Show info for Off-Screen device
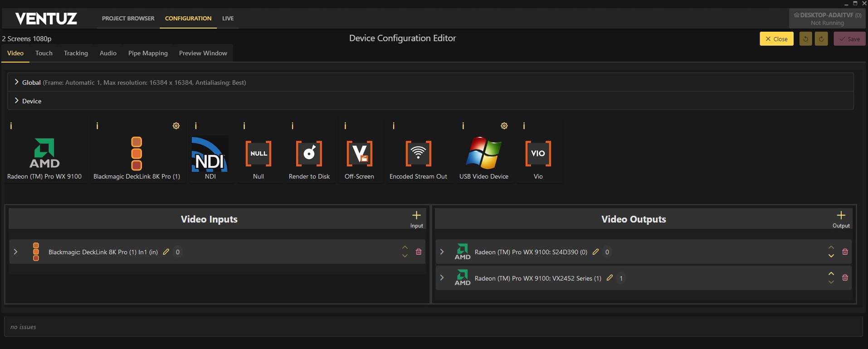Screen dimensions: 868x349 (346, 126)
